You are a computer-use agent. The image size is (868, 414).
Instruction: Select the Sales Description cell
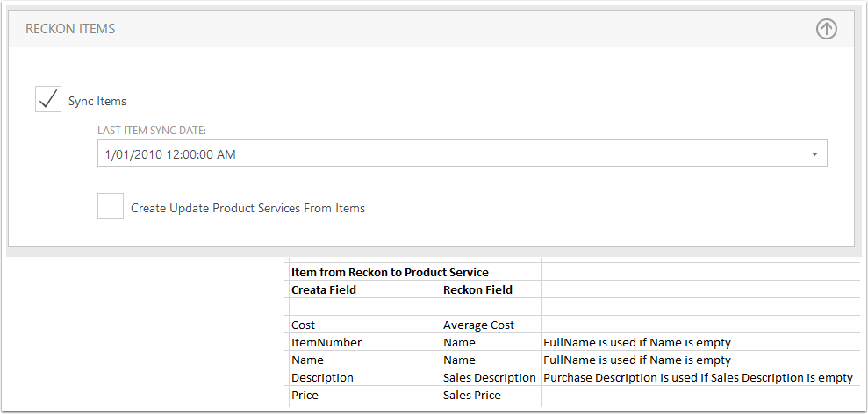point(491,377)
